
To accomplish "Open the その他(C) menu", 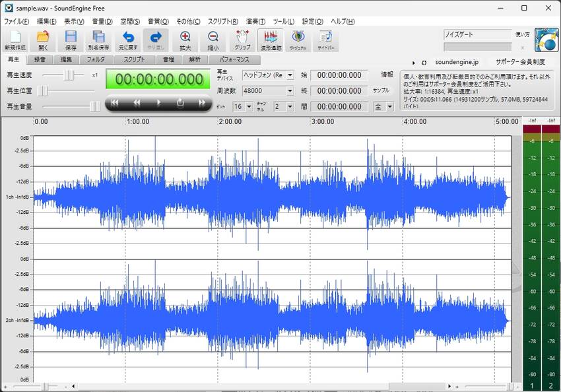I will [188, 22].
